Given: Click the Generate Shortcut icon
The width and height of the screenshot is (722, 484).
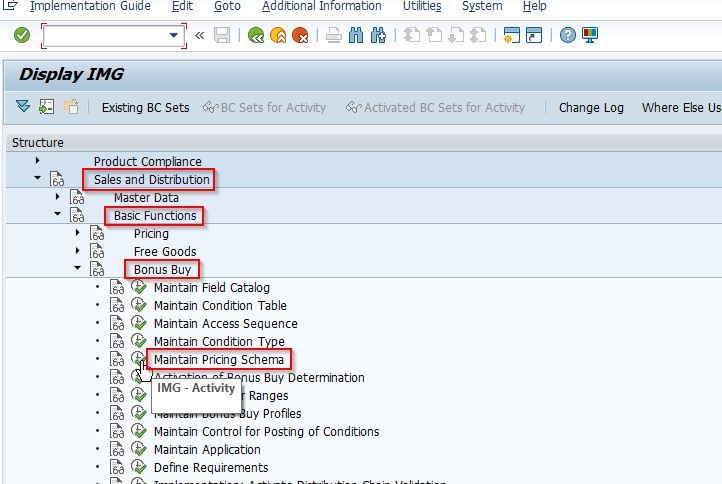Looking at the screenshot, I should click(534, 35).
